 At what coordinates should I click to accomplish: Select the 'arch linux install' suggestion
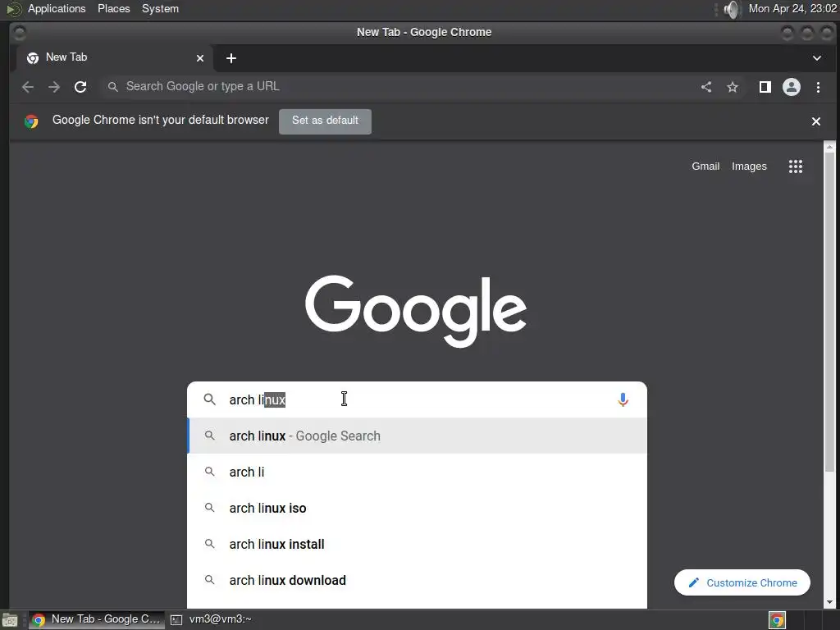pyautogui.click(x=417, y=545)
